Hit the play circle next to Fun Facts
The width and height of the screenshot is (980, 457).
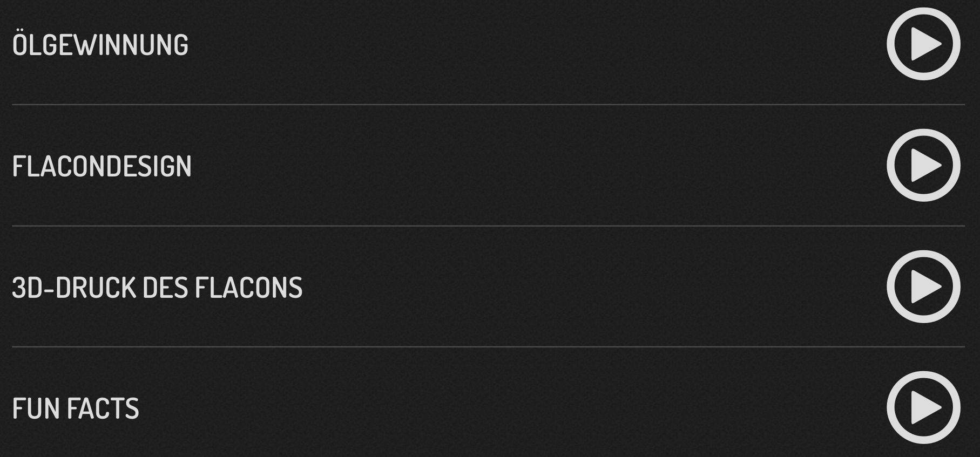click(923, 407)
